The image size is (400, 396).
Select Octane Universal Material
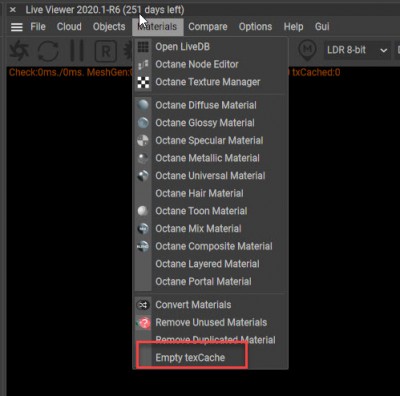(x=211, y=176)
